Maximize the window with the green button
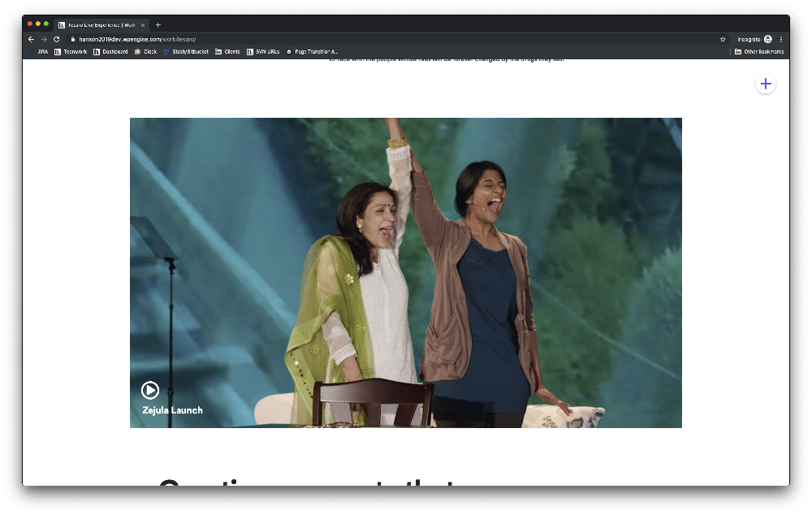Screen dimensions: 812x515 click(x=46, y=24)
